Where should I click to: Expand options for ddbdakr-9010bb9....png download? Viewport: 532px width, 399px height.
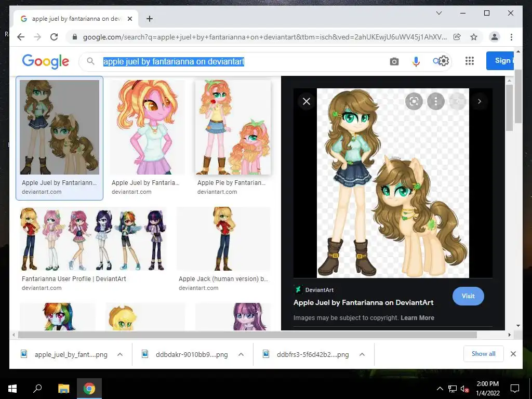(241, 354)
